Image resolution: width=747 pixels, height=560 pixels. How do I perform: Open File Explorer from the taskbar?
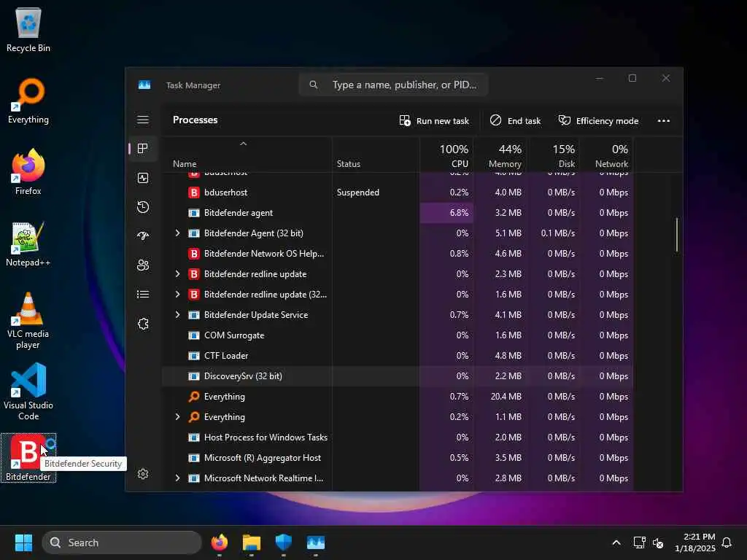[x=251, y=542]
